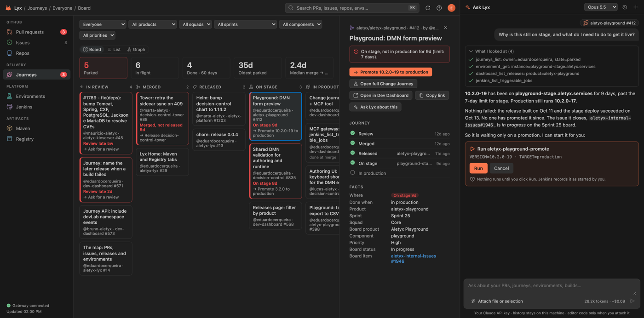The image size is (644, 318).
Task: Click the aletyx-playground #412 context chip
Action: pyautogui.click(x=609, y=23)
